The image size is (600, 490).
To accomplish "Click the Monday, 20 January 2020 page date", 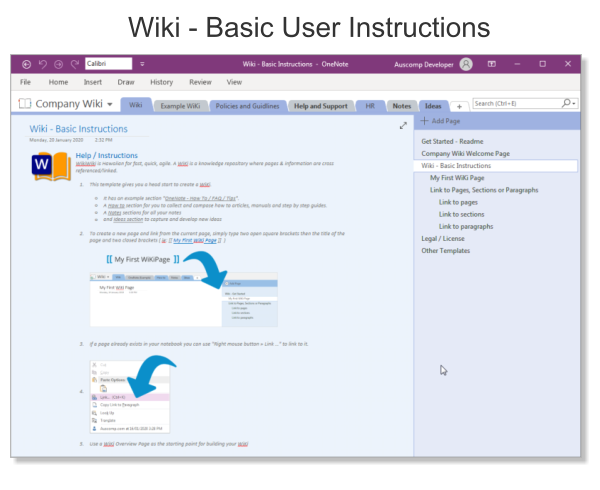I will pyautogui.click(x=56, y=140).
